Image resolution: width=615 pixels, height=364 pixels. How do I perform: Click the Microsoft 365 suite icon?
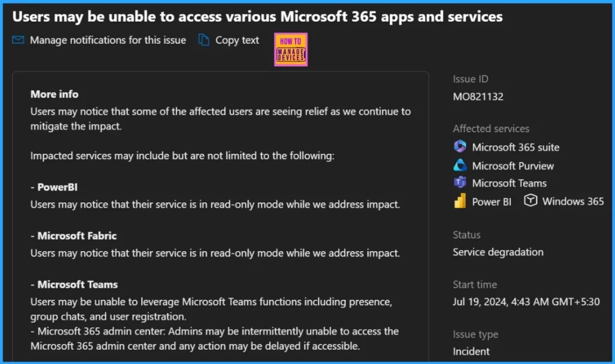(x=459, y=147)
